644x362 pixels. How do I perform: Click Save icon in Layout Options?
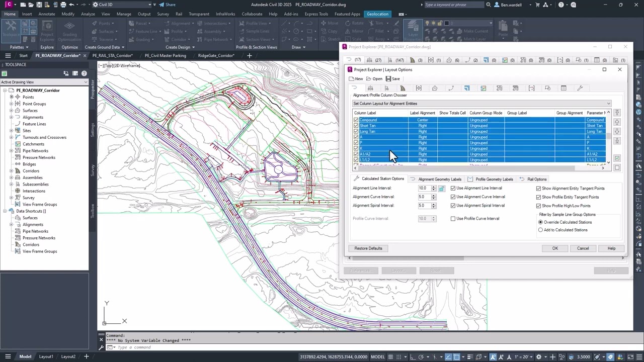pos(393,79)
